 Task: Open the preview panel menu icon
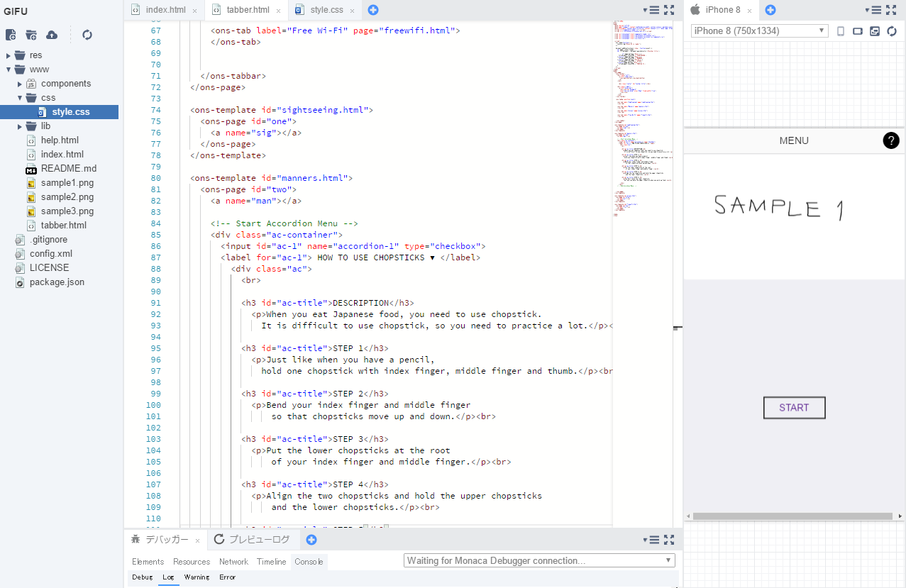point(875,10)
